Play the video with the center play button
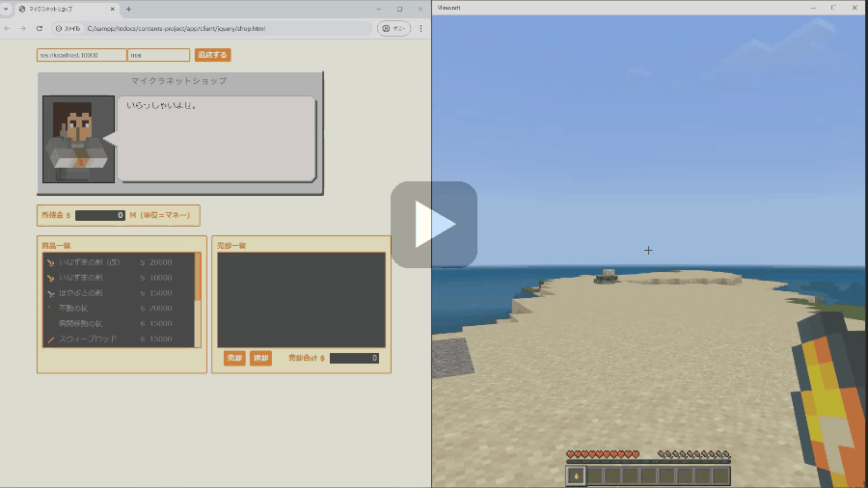Viewport: 868px width, 488px height. tap(434, 224)
